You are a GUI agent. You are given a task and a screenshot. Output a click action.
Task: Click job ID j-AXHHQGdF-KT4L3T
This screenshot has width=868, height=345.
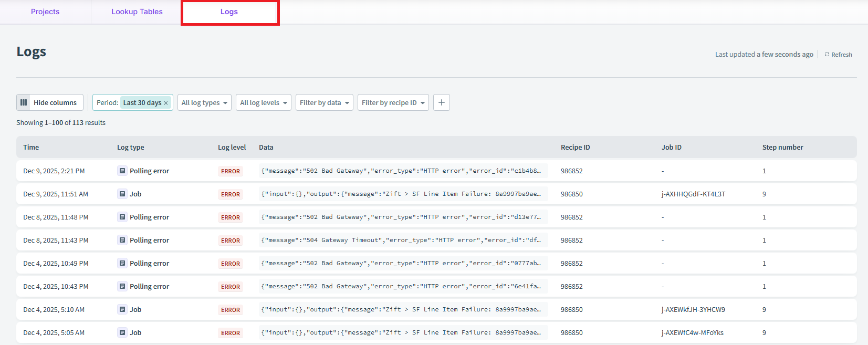click(693, 194)
